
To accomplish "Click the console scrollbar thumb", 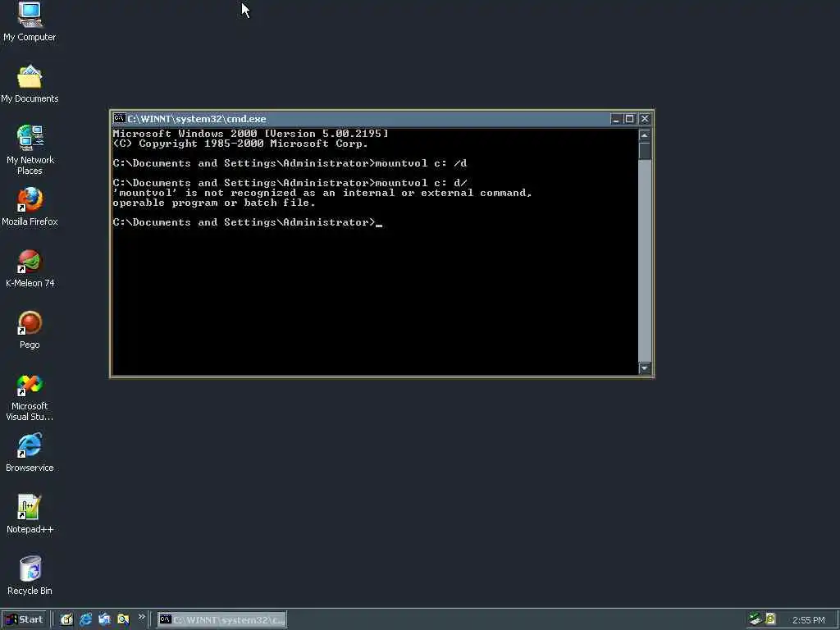I will [x=645, y=151].
